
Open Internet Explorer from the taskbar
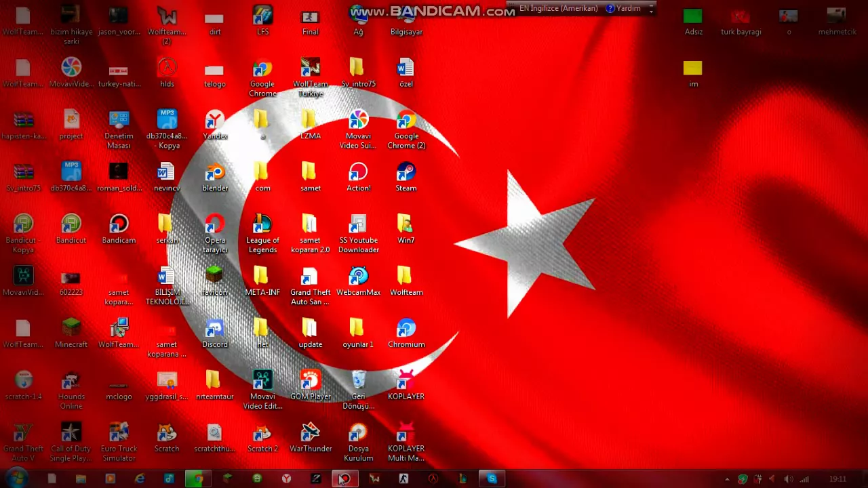[140, 479]
